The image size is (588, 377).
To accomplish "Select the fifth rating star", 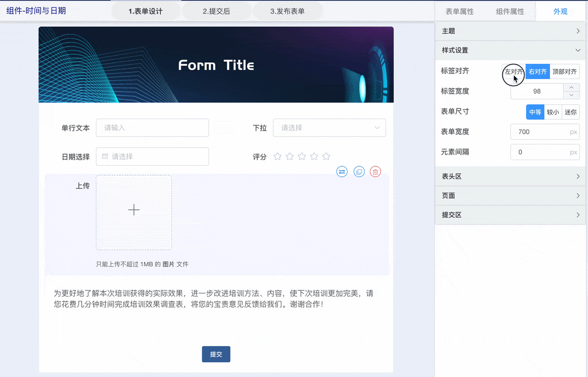I will coord(326,157).
